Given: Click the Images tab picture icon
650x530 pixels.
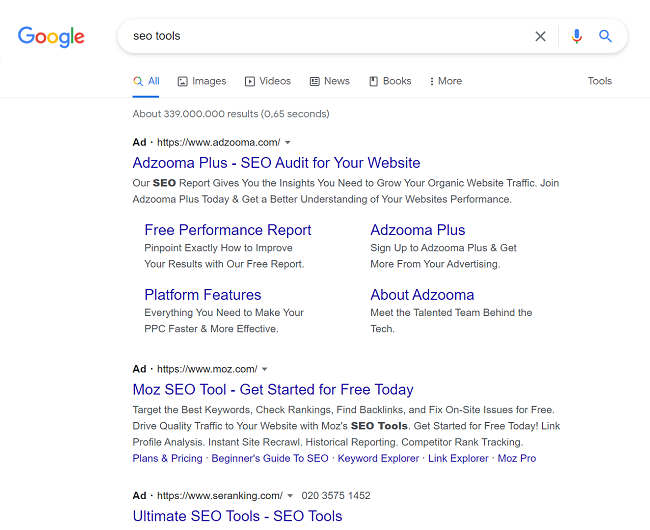Looking at the screenshot, I should pos(182,82).
